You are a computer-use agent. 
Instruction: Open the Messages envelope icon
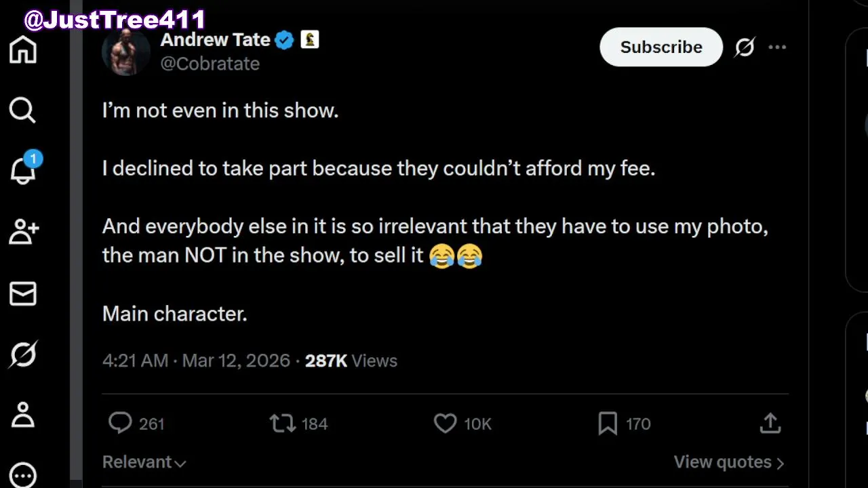pos(23,293)
